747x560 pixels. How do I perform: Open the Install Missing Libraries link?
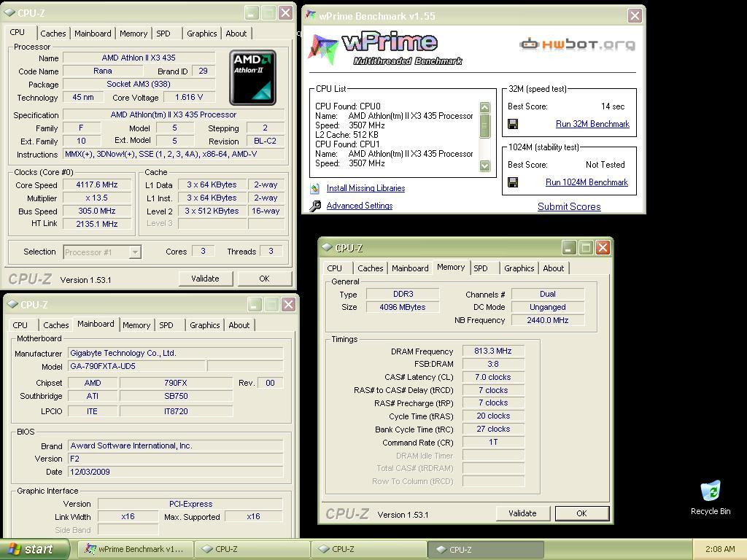(x=365, y=188)
